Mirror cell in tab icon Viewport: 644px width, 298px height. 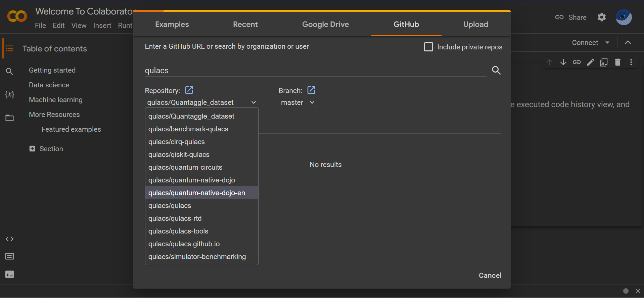pyautogui.click(x=604, y=62)
